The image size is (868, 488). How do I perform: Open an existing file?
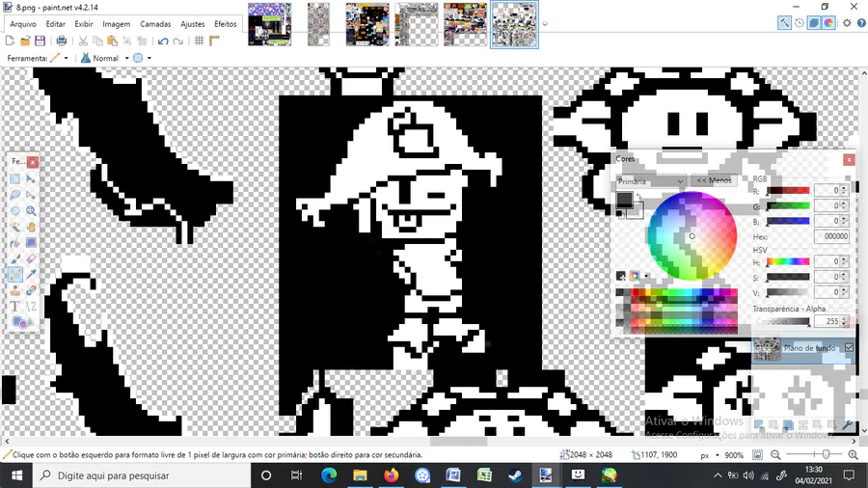tap(25, 41)
